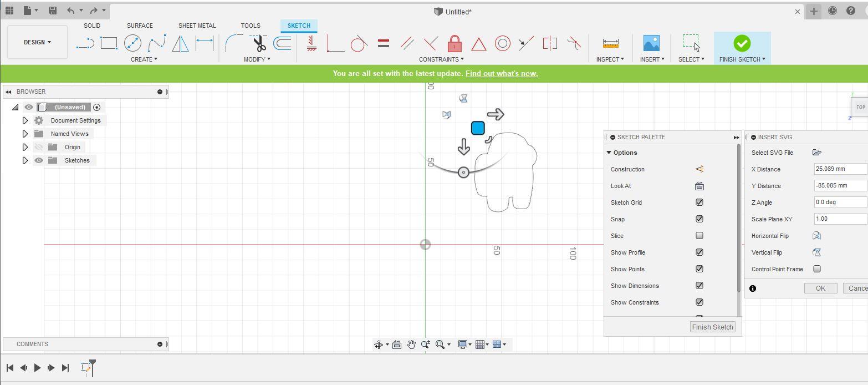Open the Select SVG File folder icon
The image size is (868, 385).
816,153
